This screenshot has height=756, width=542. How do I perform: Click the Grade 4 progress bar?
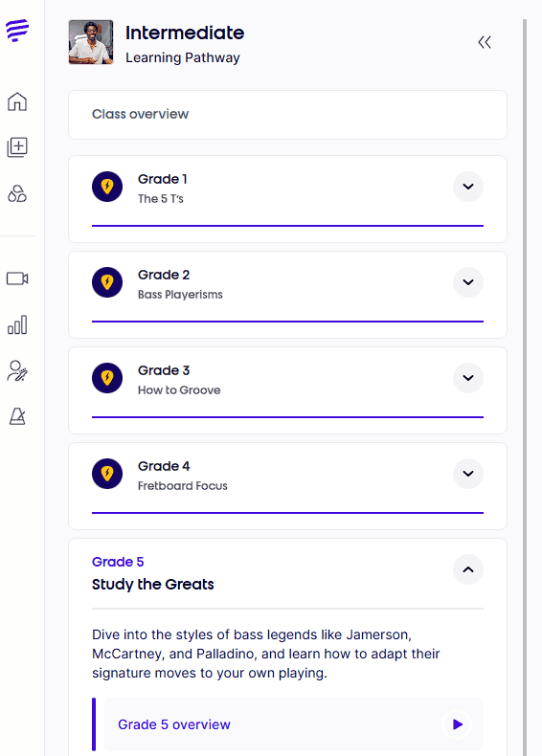[x=287, y=513]
